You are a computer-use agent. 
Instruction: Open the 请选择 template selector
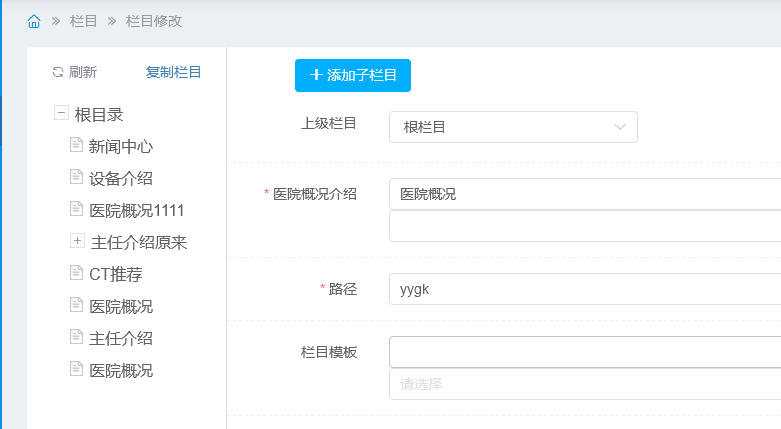[x=584, y=384]
